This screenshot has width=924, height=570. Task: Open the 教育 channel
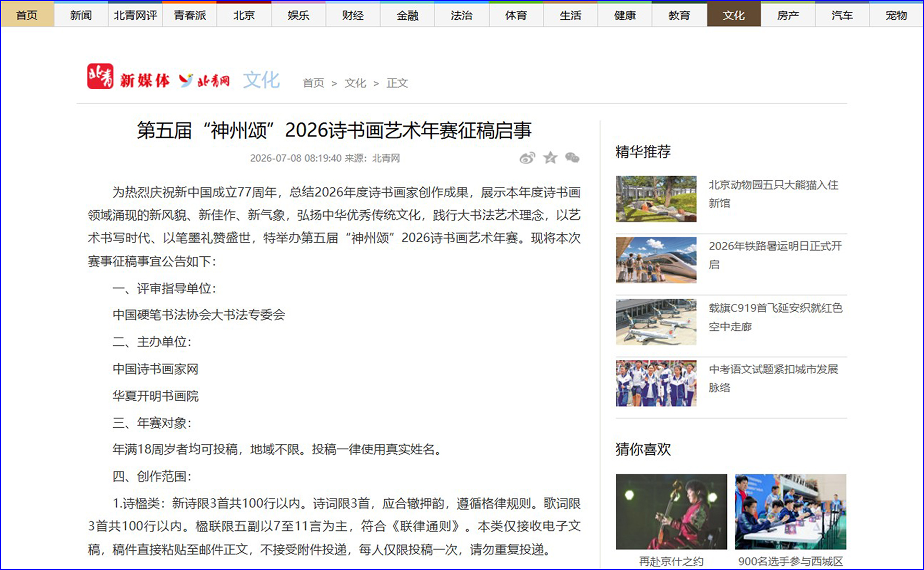pyautogui.click(x=679, y=15)
